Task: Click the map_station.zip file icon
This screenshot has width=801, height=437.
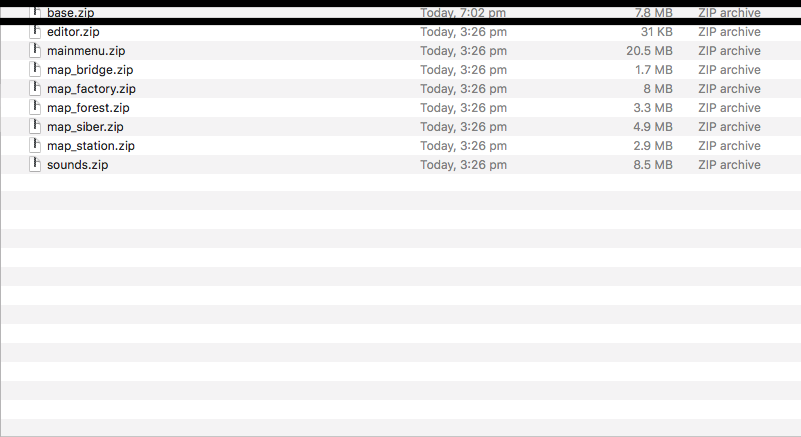Action: click(36, 146)
